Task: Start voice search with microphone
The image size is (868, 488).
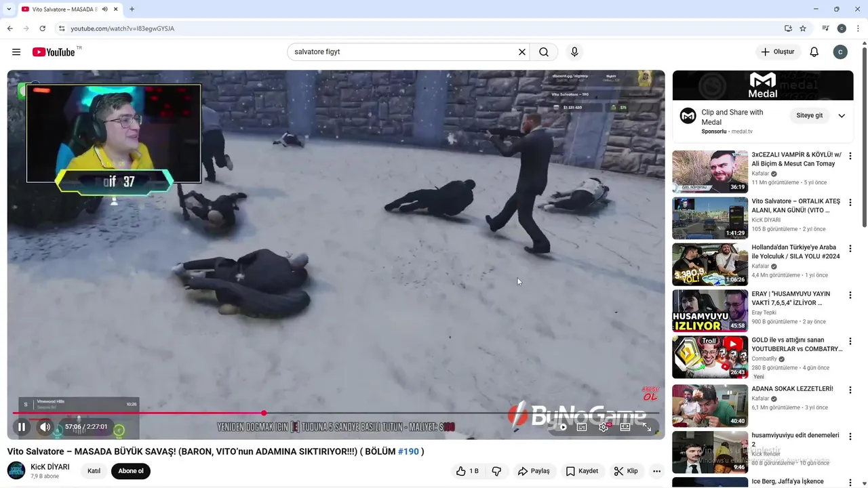Action: click(574, 52)
